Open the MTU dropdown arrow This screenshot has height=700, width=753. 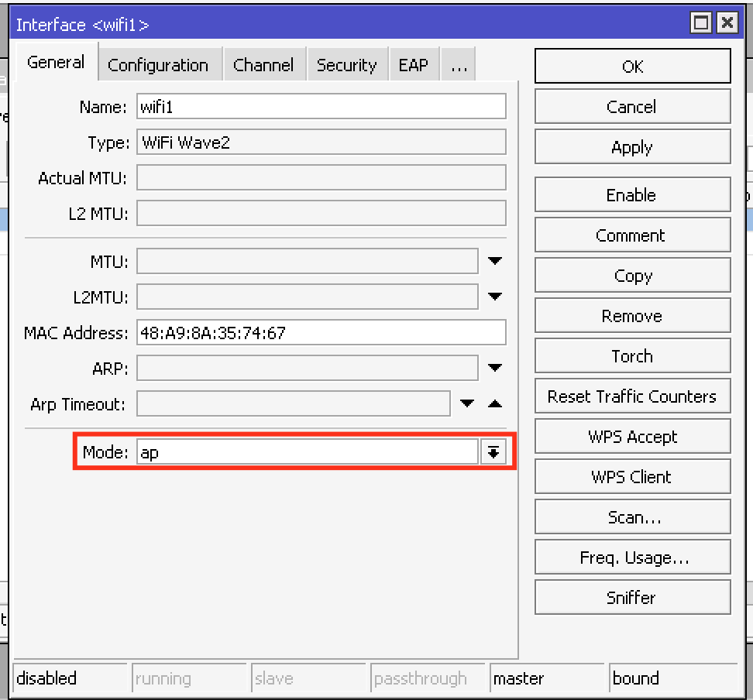(495, 261)
